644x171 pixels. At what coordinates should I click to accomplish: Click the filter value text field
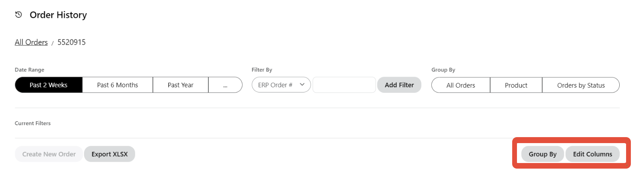(344, 85)
